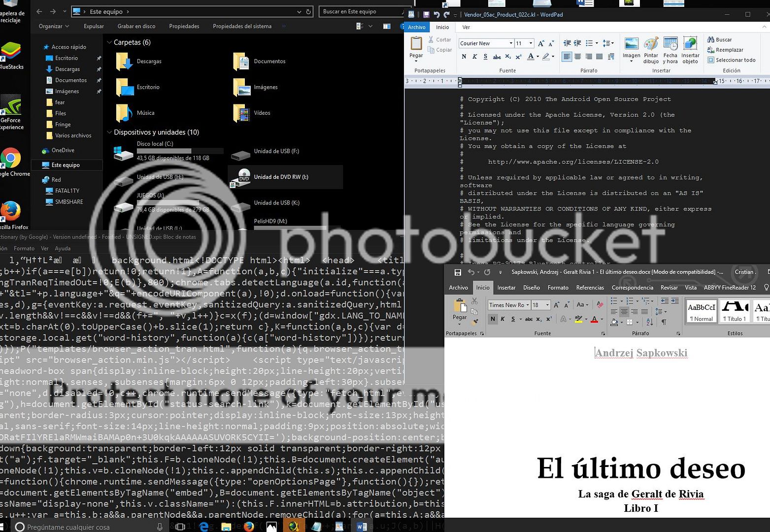
Task: Click Grabar en disco in Explorer
Action: [136, 26]
